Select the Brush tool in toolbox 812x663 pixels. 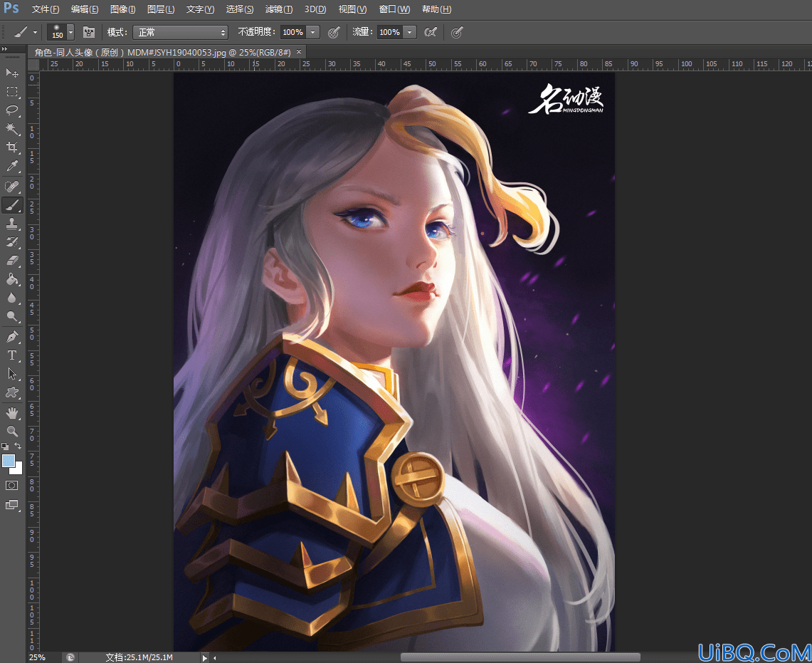pyautogui.click(x=12, y=205)
